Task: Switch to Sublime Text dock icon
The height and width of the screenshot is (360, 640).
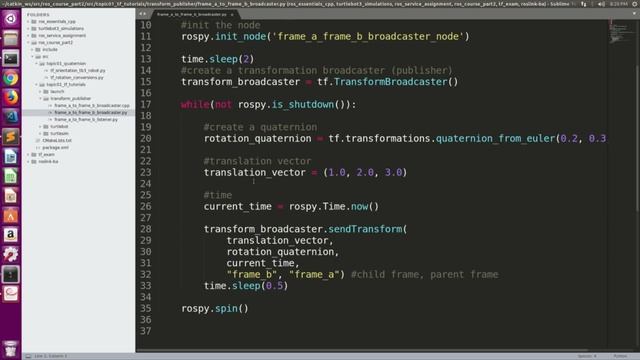Action: click(11, 137)
